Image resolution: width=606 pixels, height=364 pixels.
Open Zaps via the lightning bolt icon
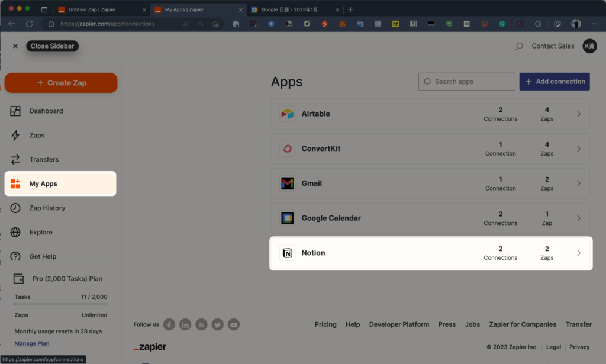15,136
